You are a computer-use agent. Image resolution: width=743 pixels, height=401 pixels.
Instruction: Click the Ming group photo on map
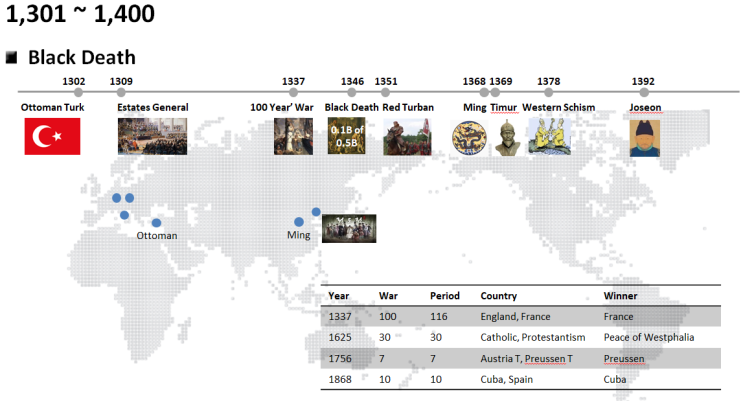coord(349,228)
